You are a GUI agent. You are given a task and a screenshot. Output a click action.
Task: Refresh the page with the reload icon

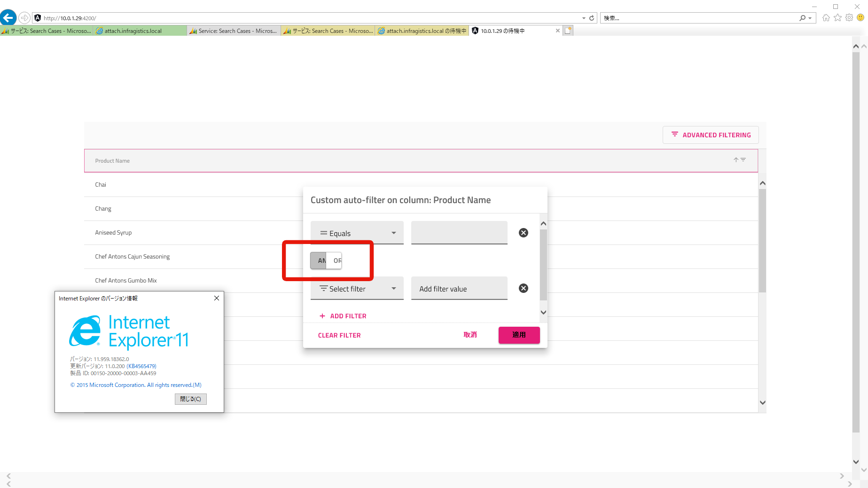click(x=591, y=17)
